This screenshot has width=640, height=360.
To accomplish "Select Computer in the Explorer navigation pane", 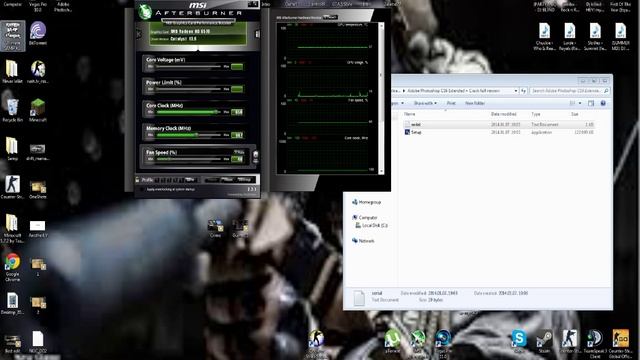I will pyautogui.click(x=365, y=218).
